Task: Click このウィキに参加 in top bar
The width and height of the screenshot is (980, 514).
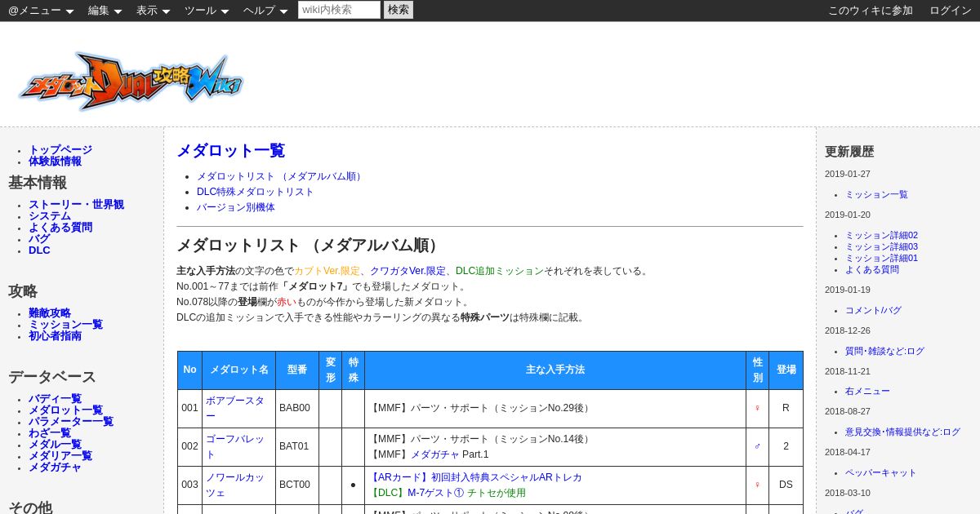Action: [x=871, y=11]
